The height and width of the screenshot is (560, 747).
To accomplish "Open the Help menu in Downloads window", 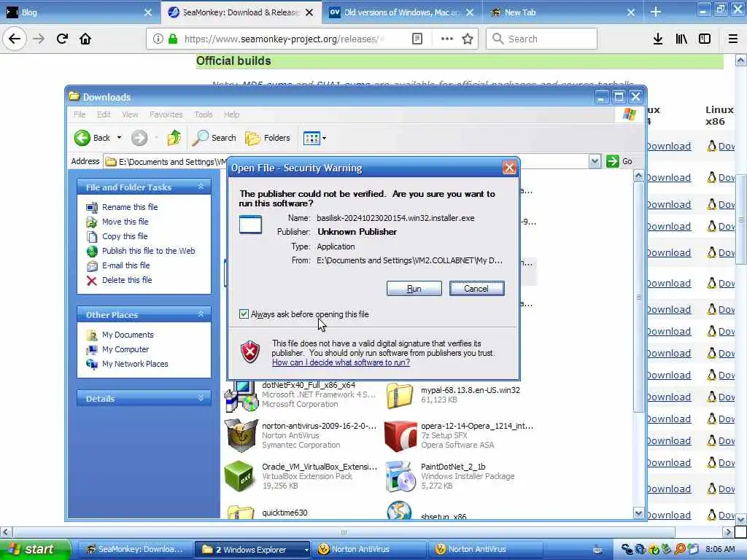I will (x=231, y=114).
